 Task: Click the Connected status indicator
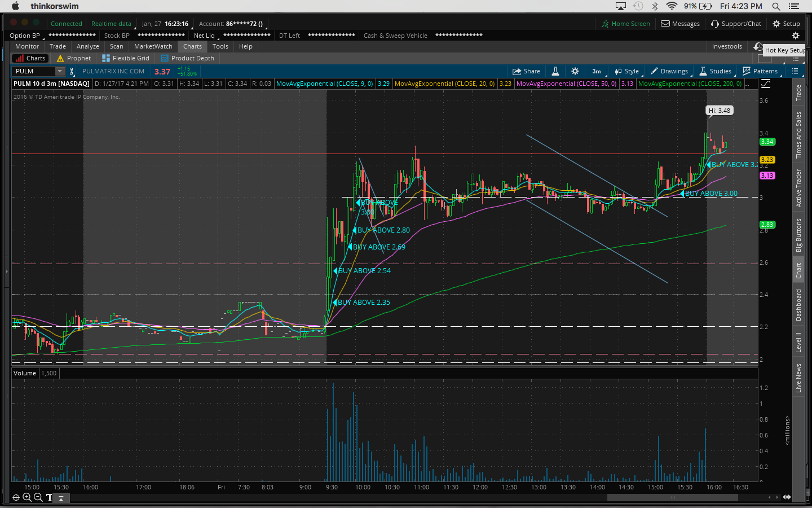pyautogui.click(x=67, y=24)
